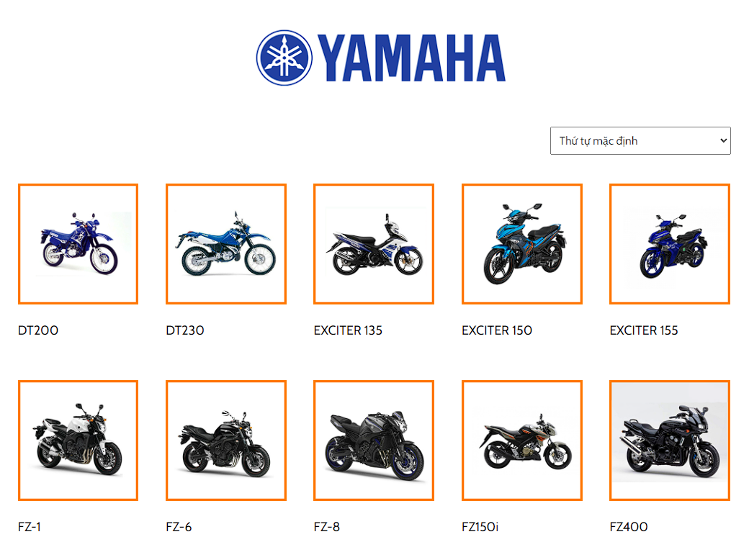This screenshot has height=560, width=749.
Task: Open the FZ150i product thumbnail
Action: [x=521, y=441]
